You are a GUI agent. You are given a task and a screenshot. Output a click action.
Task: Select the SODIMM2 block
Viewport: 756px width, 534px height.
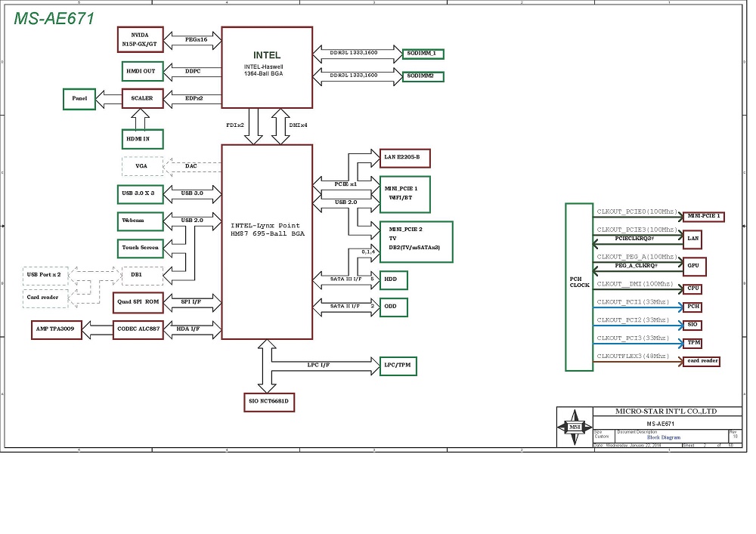(x=423, y=76)
